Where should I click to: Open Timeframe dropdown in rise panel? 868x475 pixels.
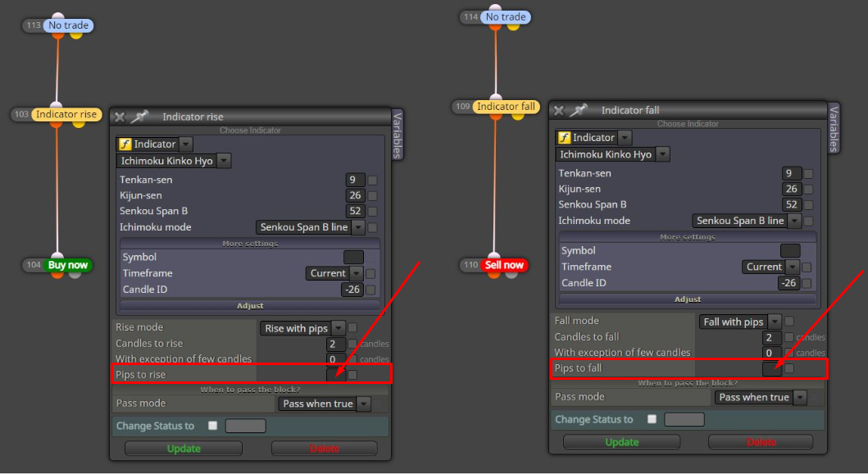point(357,273)
